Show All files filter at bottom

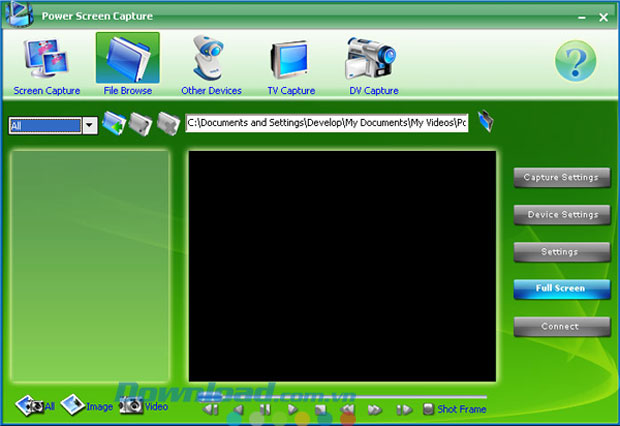[x=35, y=406]
